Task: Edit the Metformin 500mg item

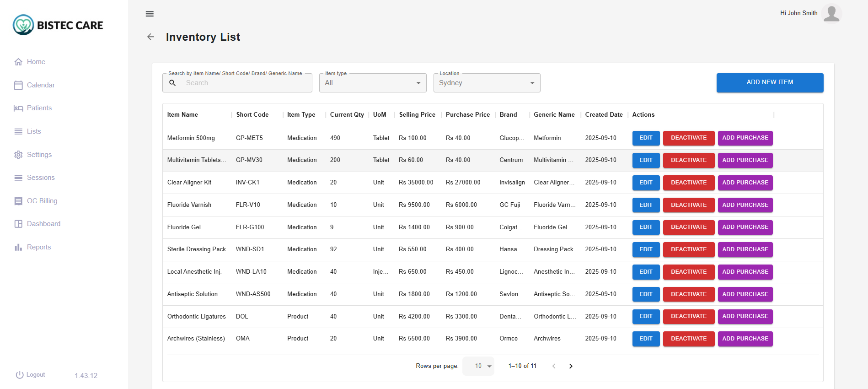Action: 646,138
